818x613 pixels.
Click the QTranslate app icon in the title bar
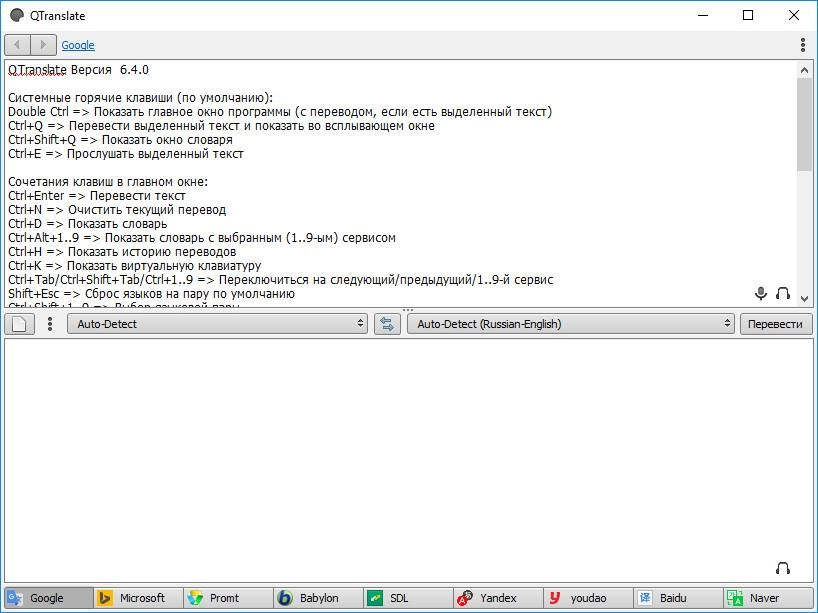[x=17, y=15]
